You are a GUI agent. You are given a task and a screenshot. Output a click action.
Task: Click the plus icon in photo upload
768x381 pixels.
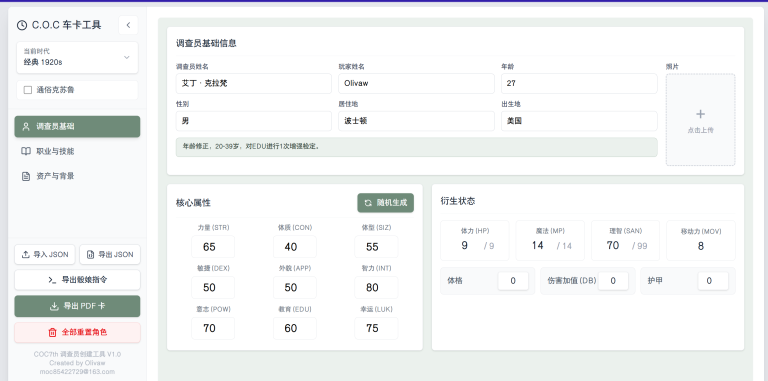[700, 114]
